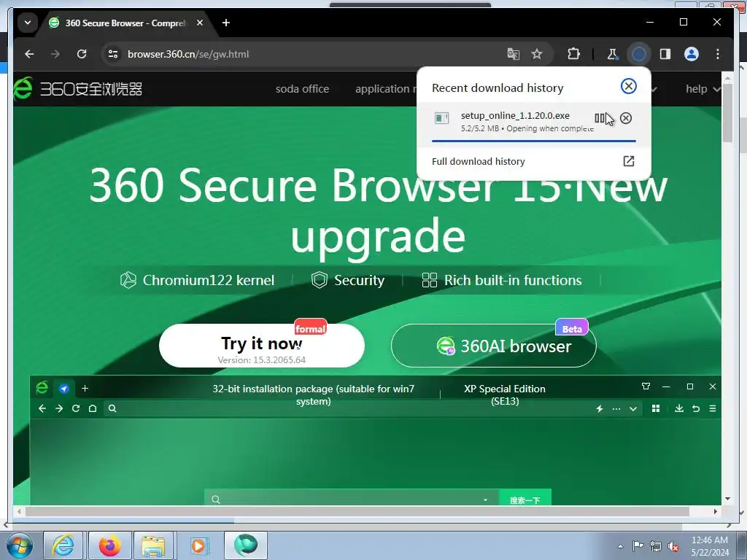This screenshot has width=747, height=560.
Task: Go back using browser back arrow
Action: [29, 54]
